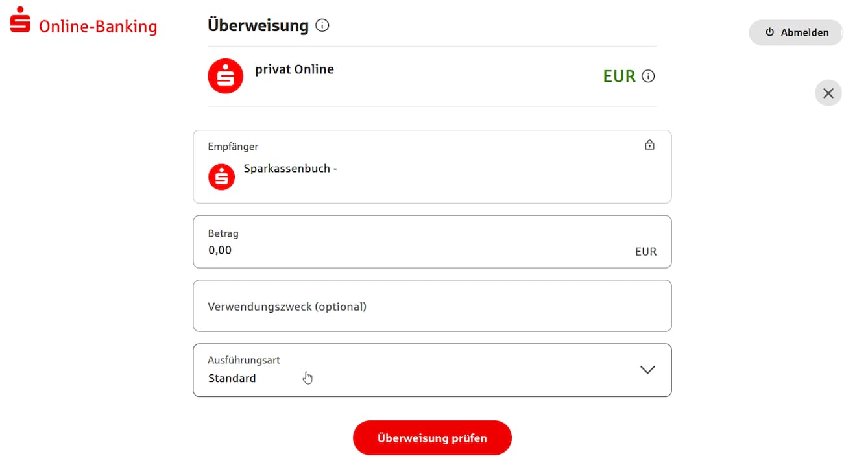Click the padlock icon in the Empfänger box
This screenshot has width=868, height=467.
coord(649,145)
